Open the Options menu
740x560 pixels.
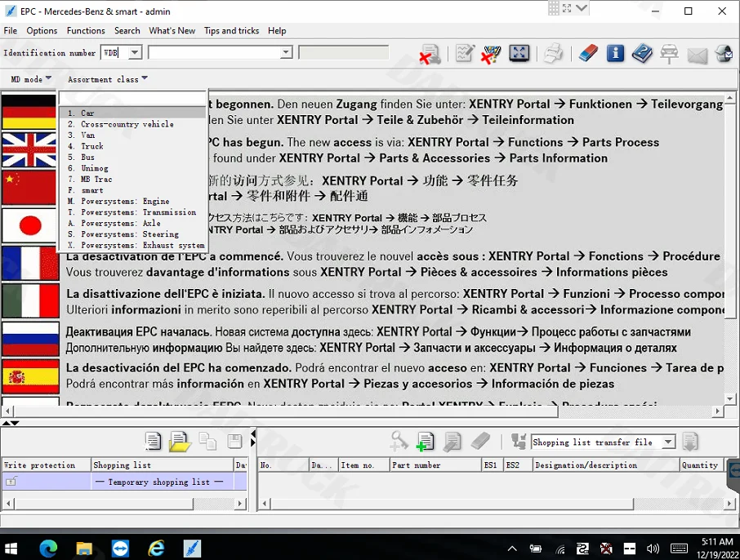pyautogui.click(x=42, y=31)
